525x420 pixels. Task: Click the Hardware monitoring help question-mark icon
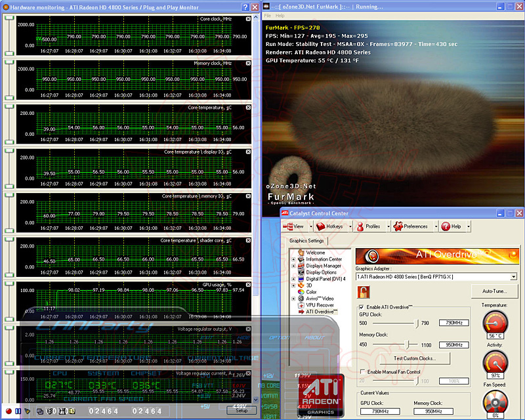[x=245, y=7]
